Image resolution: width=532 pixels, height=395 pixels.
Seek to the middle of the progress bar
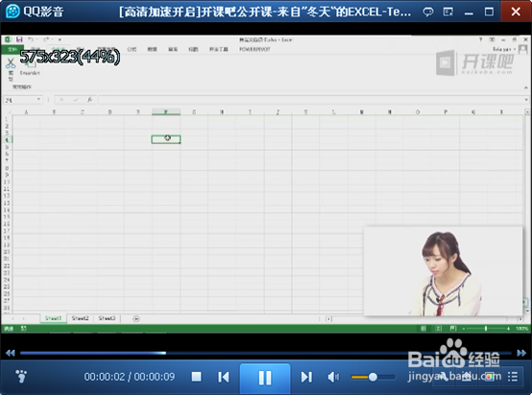coord(266,354)
